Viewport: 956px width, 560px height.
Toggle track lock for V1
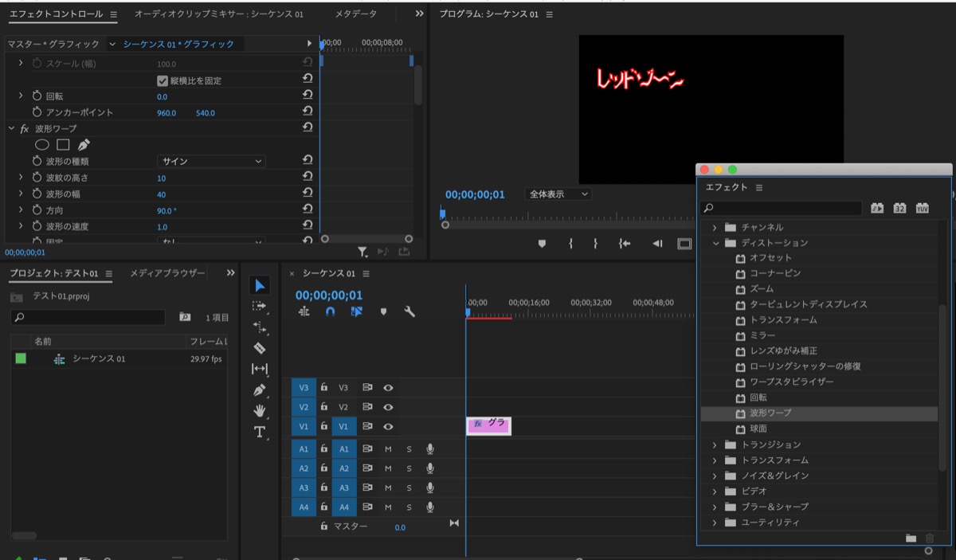[x=323, y=426]
